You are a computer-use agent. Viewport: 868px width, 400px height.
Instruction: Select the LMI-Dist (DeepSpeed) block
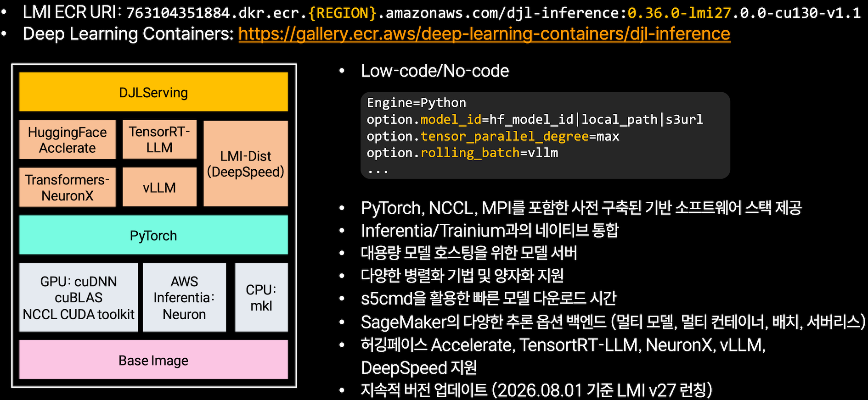pyautogui.click(x=246, y=164)
